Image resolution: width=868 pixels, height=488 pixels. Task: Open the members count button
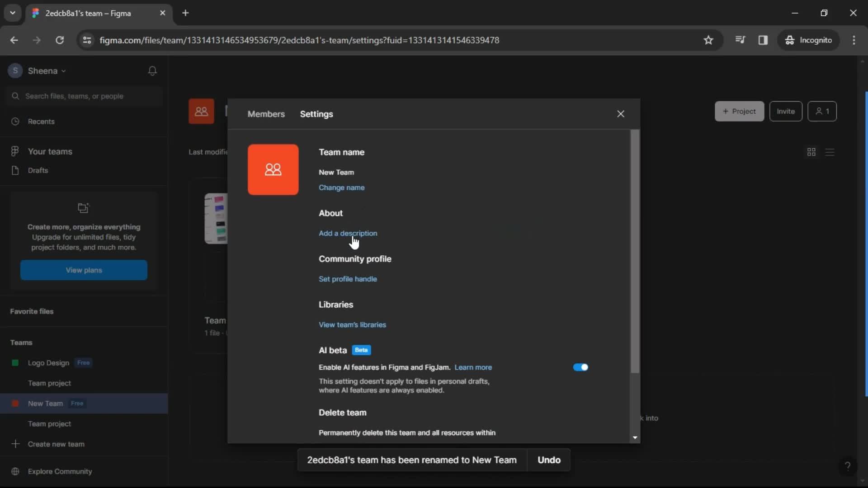click(x=822, y=111)
